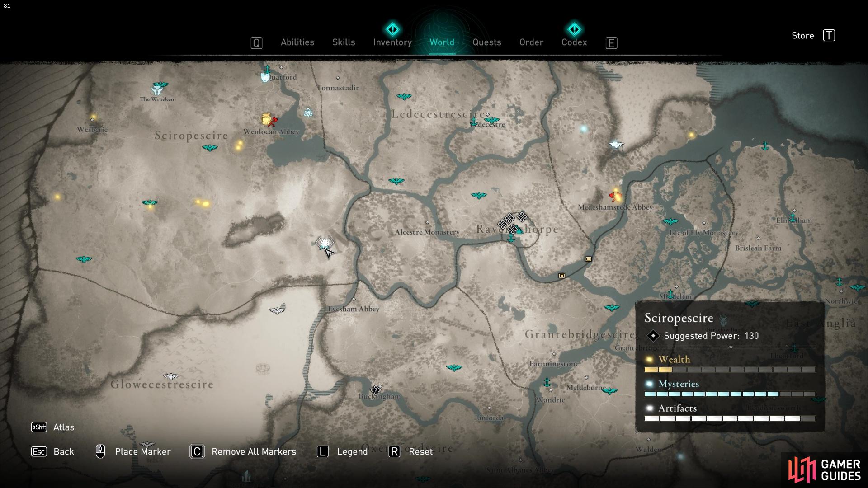Select the mask icon near Quatford

tap(265, 77)
